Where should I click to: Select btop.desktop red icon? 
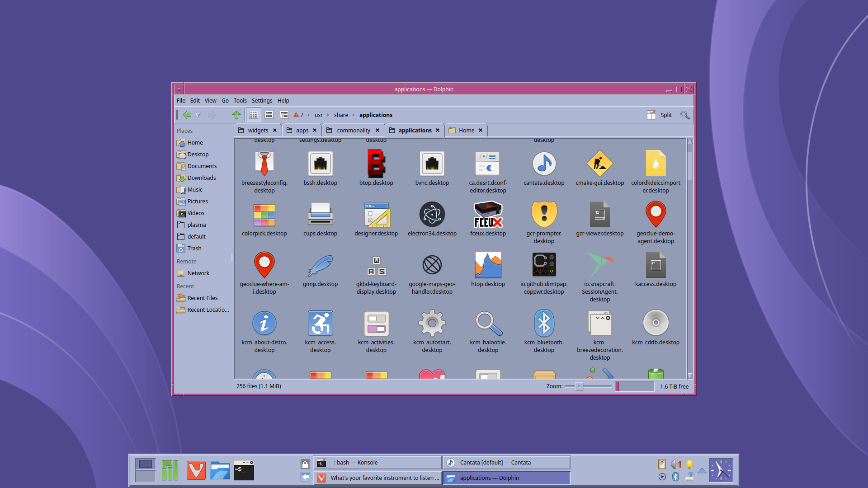(x=376, y=164)
